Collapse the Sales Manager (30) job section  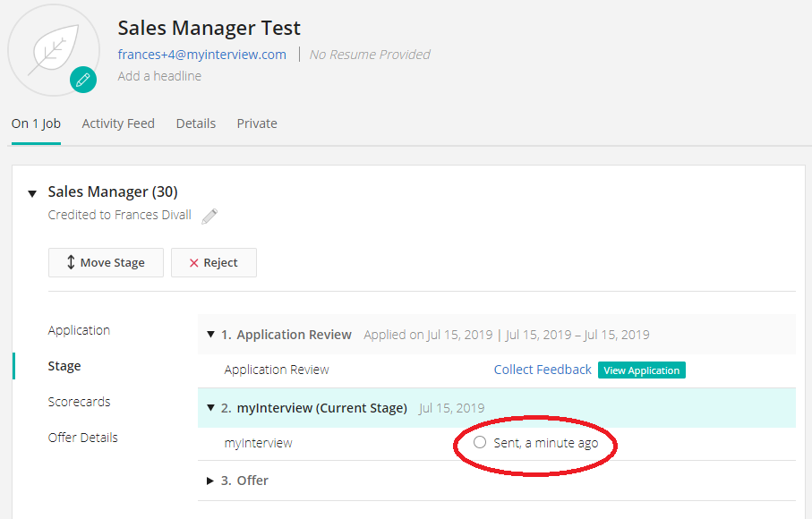32,192
